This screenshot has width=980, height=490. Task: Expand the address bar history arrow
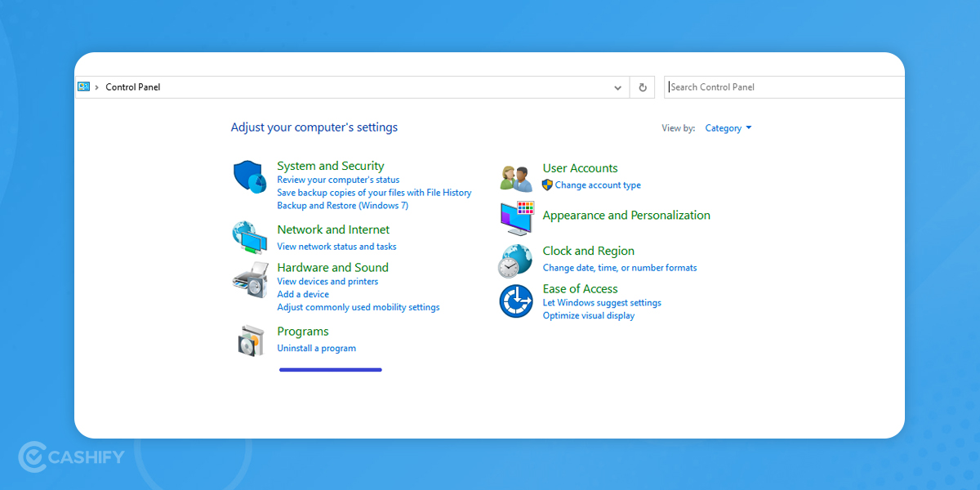[618, 87]
